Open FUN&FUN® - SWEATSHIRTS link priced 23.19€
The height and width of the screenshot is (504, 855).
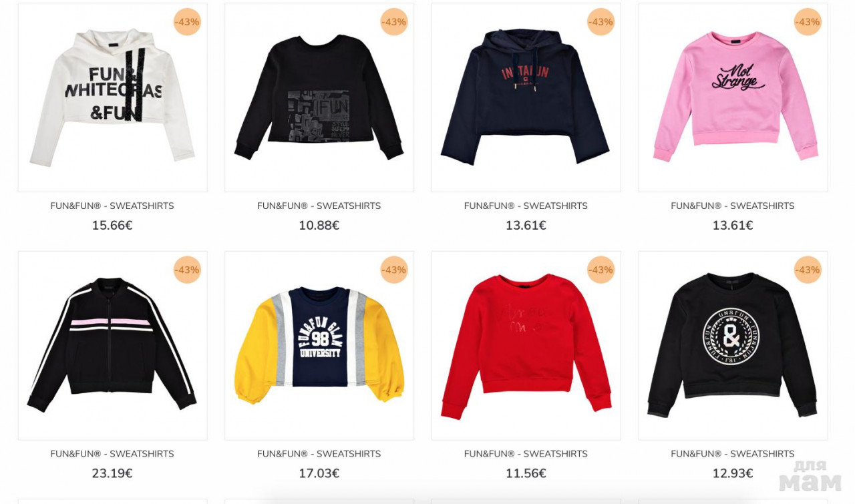tap(112, 454)
